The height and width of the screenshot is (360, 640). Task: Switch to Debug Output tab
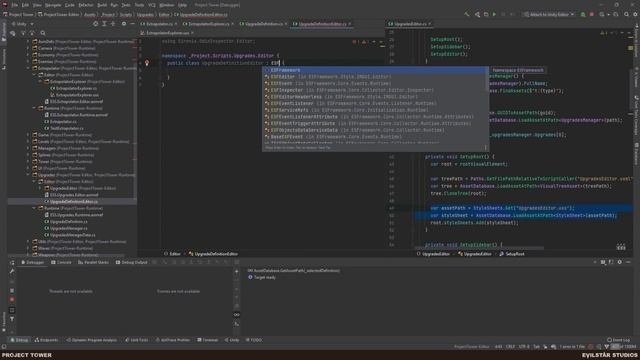(131, 262)
